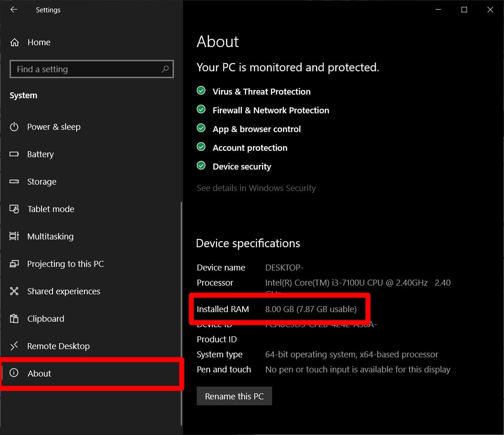Click the Remote Desktop icon
504x435 pixels.
pos(14,346)
